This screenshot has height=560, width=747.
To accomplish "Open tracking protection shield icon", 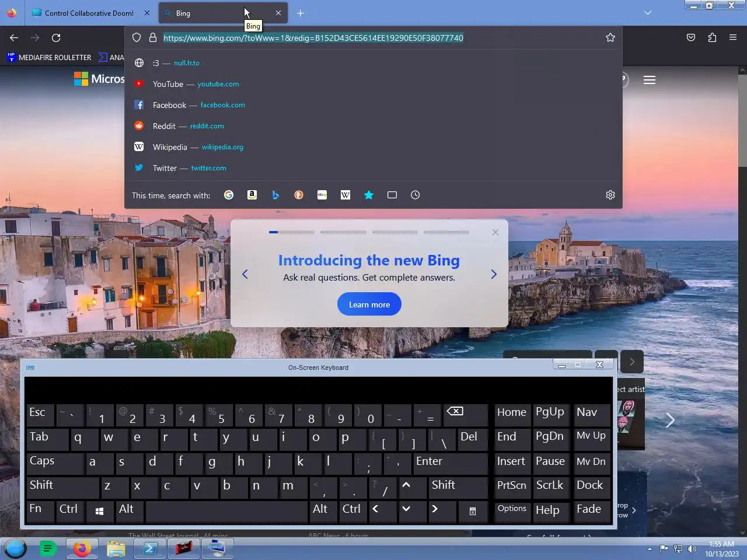I will (x=137, y=37).
